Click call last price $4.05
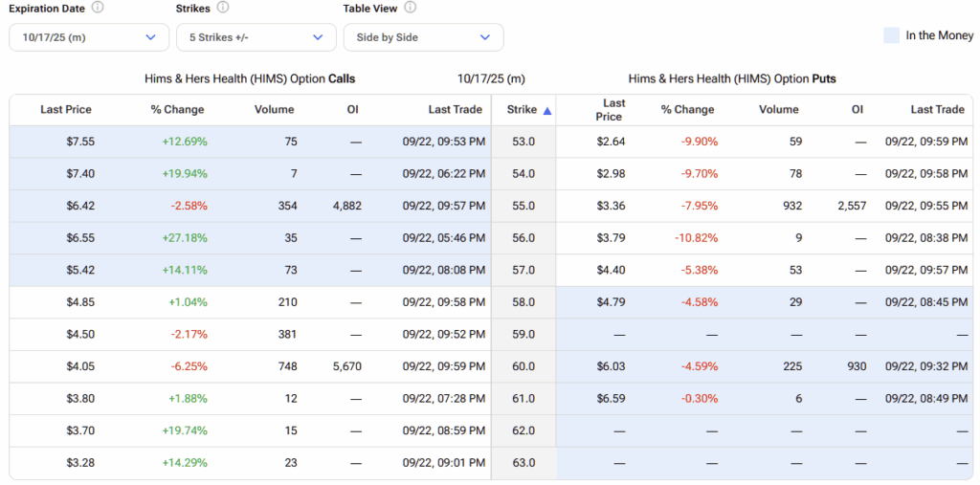The width and height of the screenshot is (980, 485). point(80,367)
